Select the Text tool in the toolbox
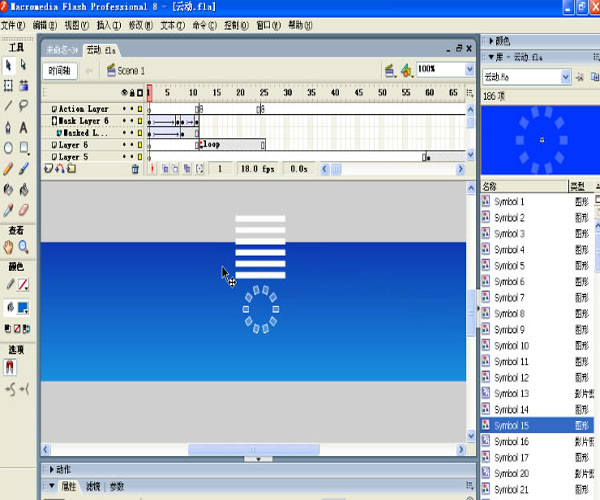 pyautogui.click(x=24, y=127)
